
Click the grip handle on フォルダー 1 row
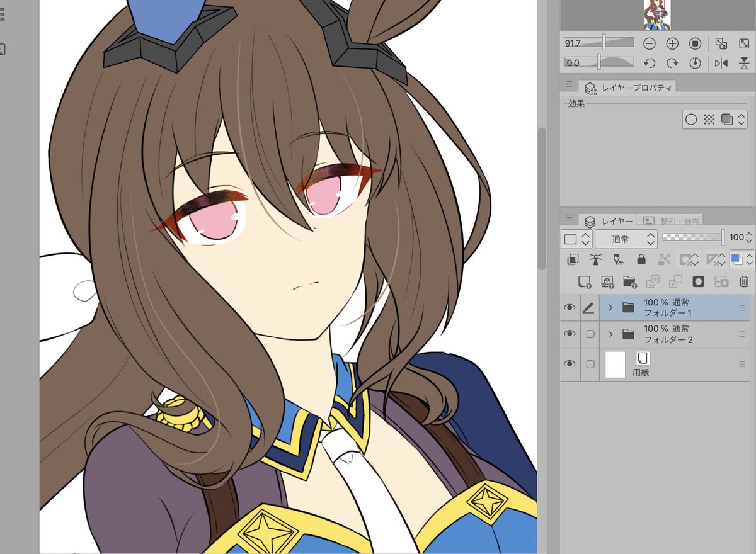coord(742,307)
